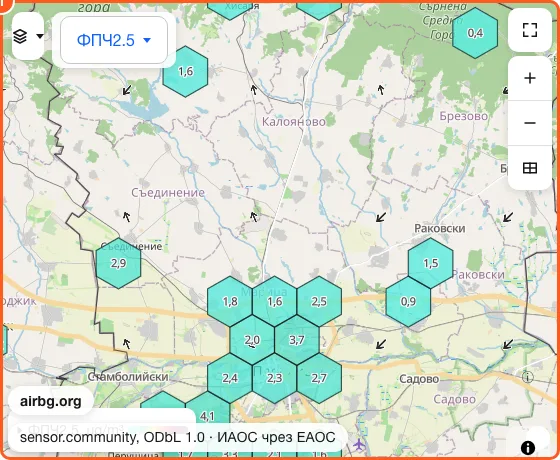The width and height of the screenshot is (560, 460).
Task: Select the hexagon with value 2,0
Action: click(252, 340)
